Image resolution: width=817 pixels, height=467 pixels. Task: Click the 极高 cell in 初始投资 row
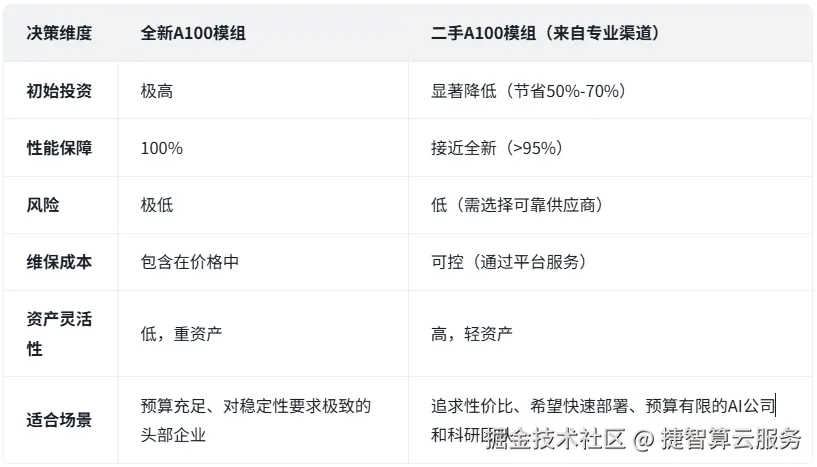(157, 91)
